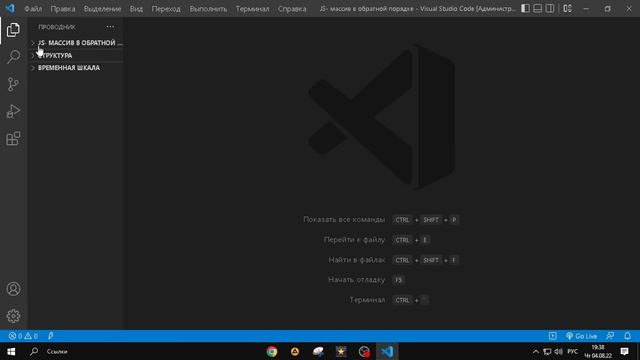Open the Search view in activity bar
This screenshot has width=640, height=360.
point(13,57)
